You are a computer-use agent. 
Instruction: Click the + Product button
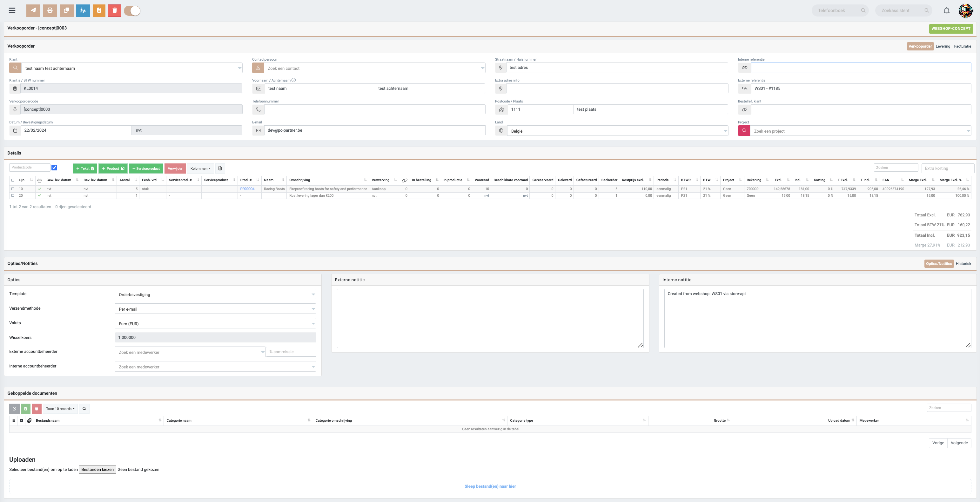(113, 168)
